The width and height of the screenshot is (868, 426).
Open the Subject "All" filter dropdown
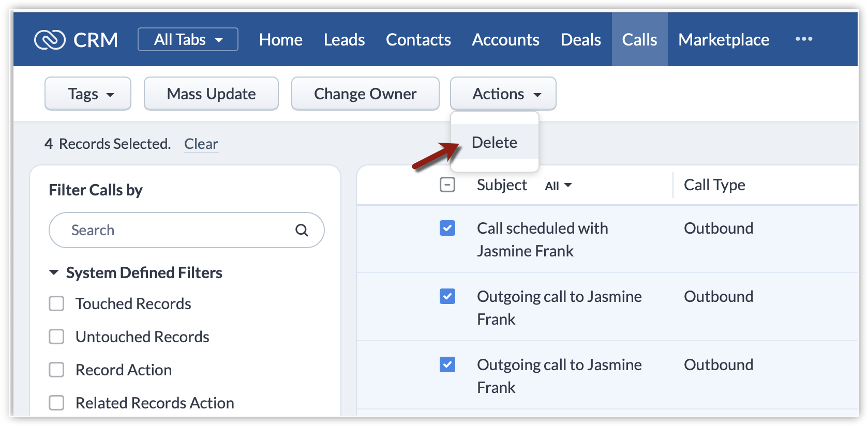558,186
